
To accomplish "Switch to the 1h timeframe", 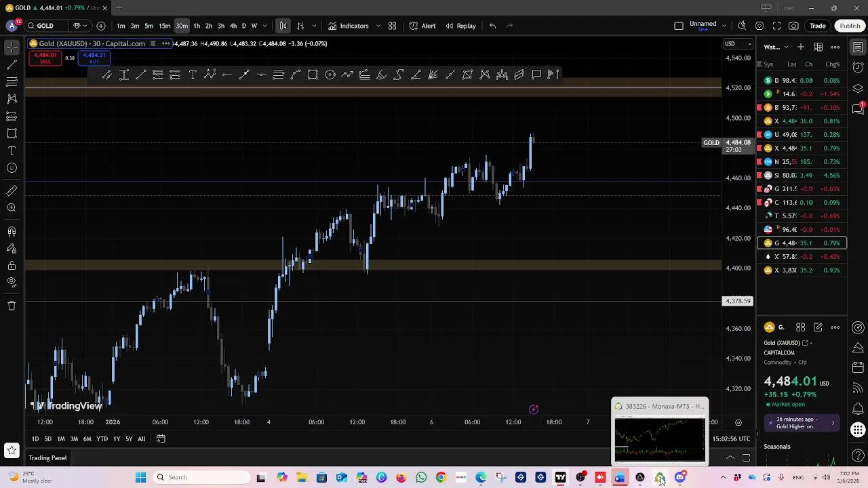I will tap(197, 26).
